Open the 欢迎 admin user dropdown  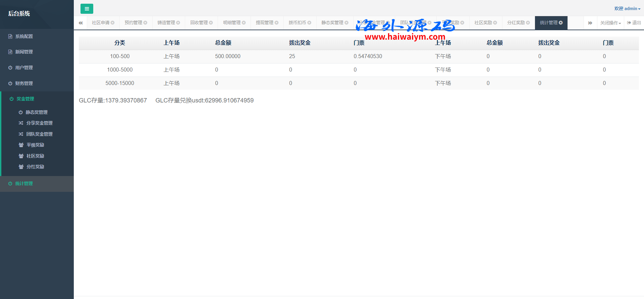(627, 9)
